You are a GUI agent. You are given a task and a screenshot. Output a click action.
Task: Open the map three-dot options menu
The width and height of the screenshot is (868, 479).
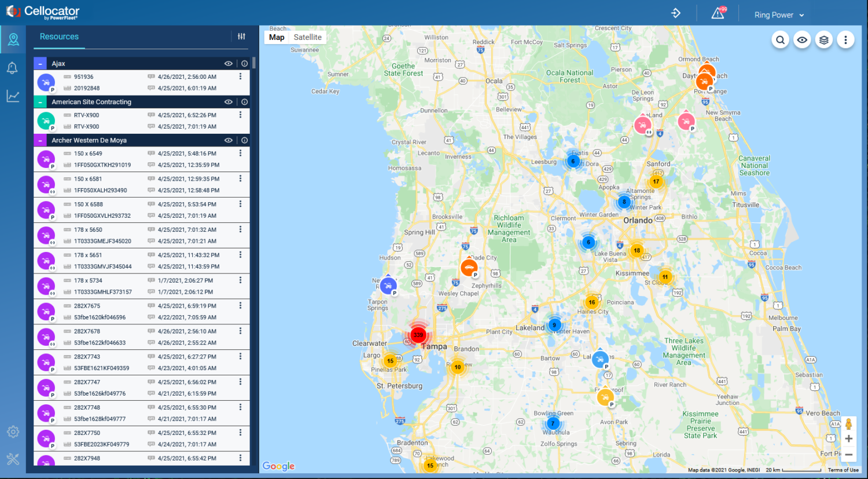pos(845,39)
